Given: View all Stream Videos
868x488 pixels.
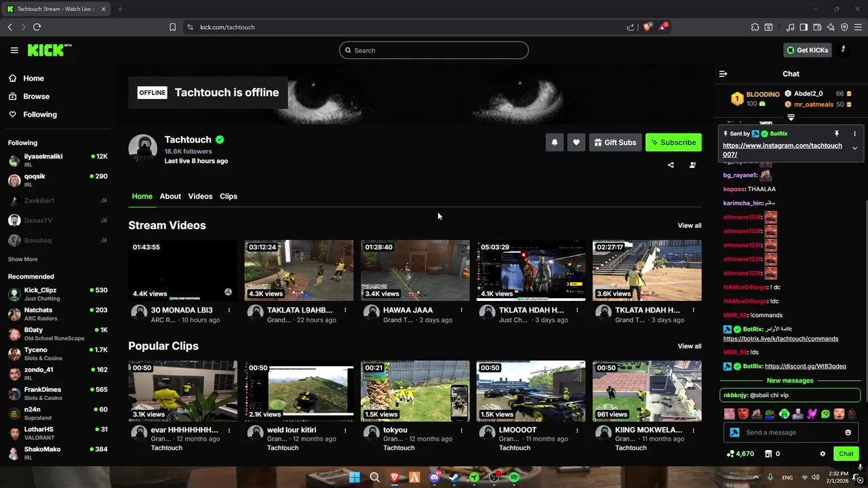Looking at the screenshot, I should click(x=690, y=226).
